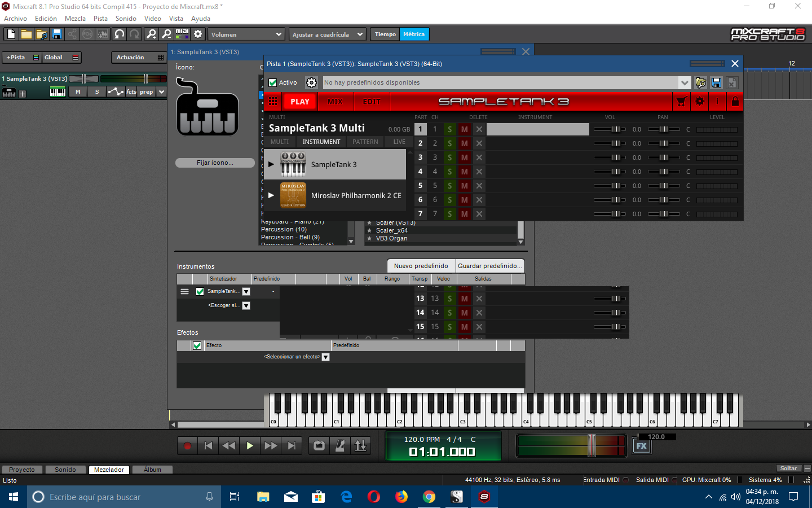This screenshot has height=508, width=812.
Task: Adjust the master volume slider in transport
Action: (x=592, y=445)
